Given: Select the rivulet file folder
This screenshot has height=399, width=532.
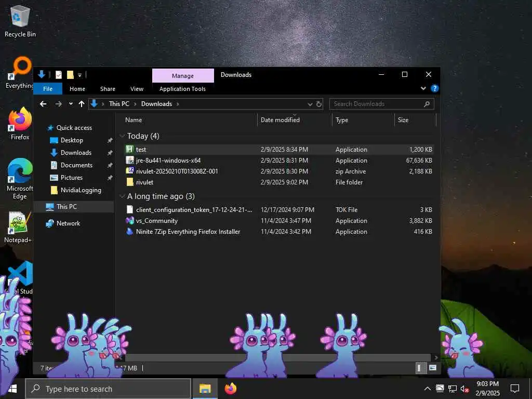Looking at the screenshot, I should 278,182.
